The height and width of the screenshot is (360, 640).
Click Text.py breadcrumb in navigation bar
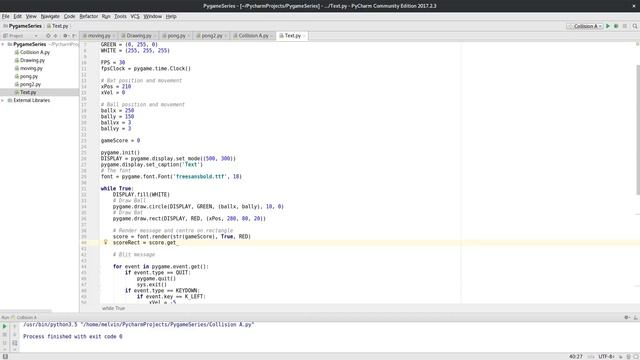point(58,26)
